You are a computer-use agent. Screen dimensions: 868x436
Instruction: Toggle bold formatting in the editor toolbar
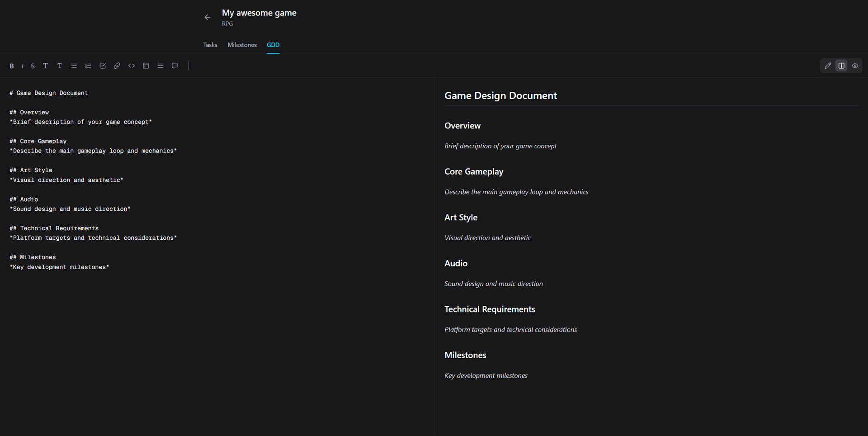pos(12,66)
